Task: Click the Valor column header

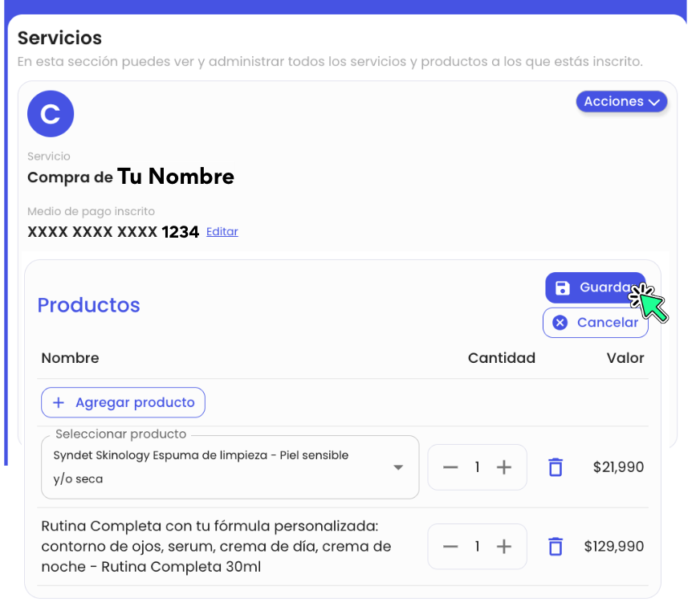Action: pos(625,358)
